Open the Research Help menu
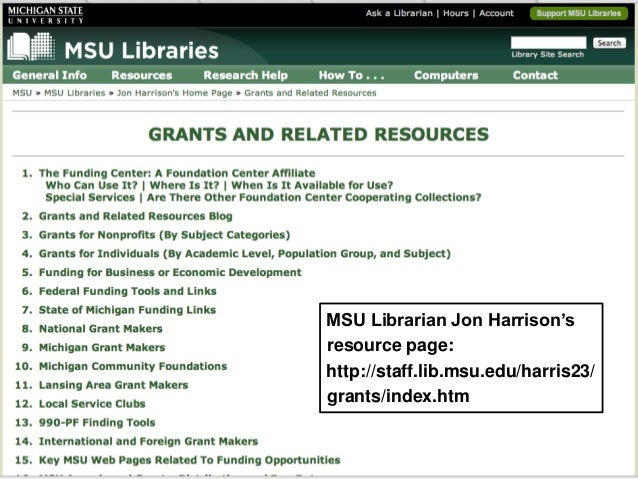 [x=245, y=75]
